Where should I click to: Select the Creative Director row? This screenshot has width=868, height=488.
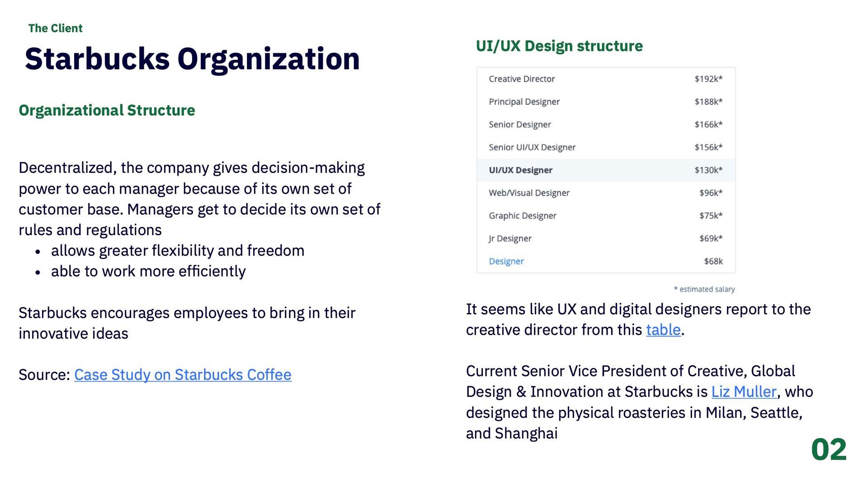(x=606, y=79)
